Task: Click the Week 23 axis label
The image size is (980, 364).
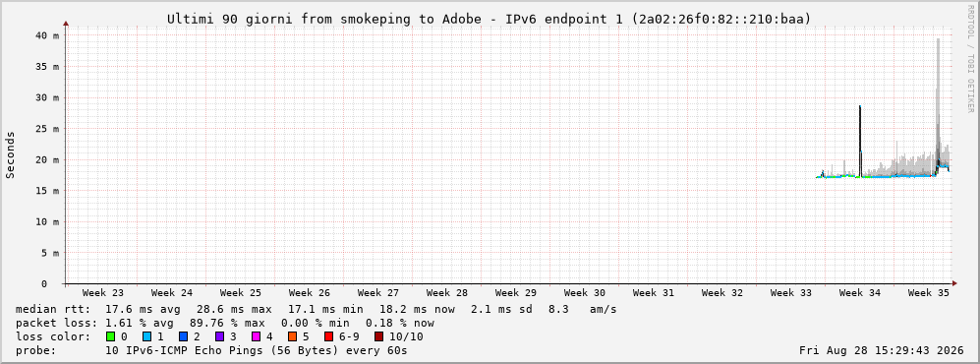Action: click(x=102, y=293)
